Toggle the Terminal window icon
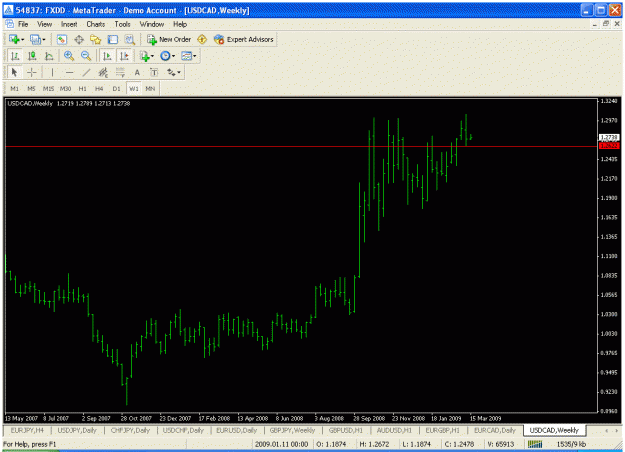The width and height of the screenshot is (625, 452). click(x=113, y=39)
